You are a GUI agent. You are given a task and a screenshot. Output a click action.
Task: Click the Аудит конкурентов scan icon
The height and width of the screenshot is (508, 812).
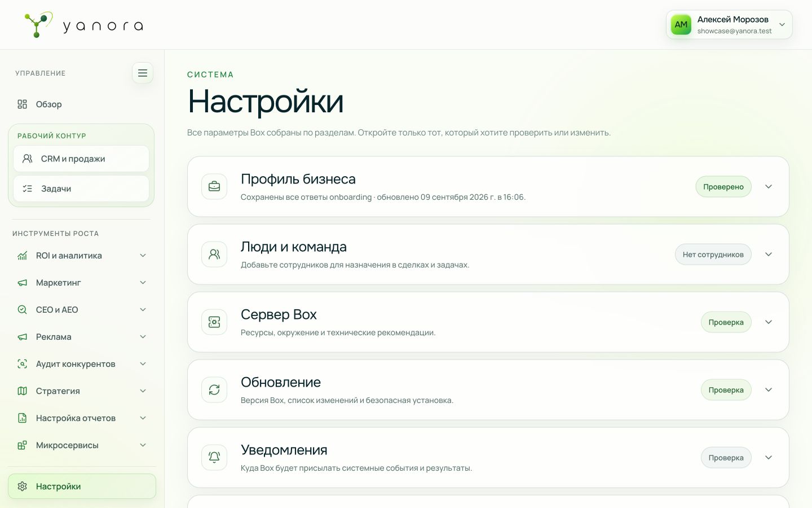click(22, 364)
